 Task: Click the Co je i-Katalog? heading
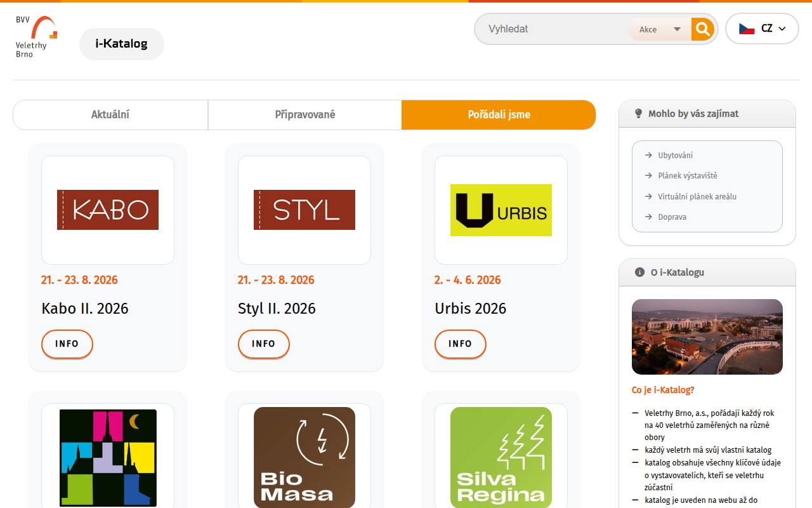point(663,390)
